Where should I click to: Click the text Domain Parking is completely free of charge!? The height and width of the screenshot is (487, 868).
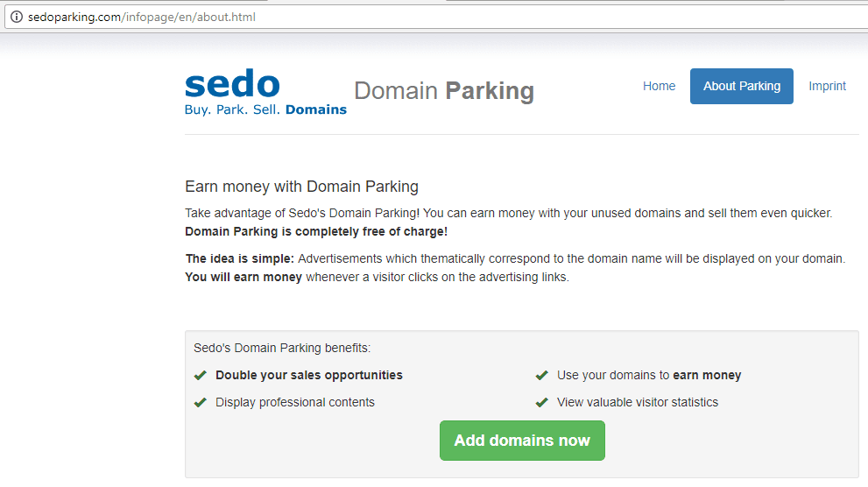pos(316,231)
